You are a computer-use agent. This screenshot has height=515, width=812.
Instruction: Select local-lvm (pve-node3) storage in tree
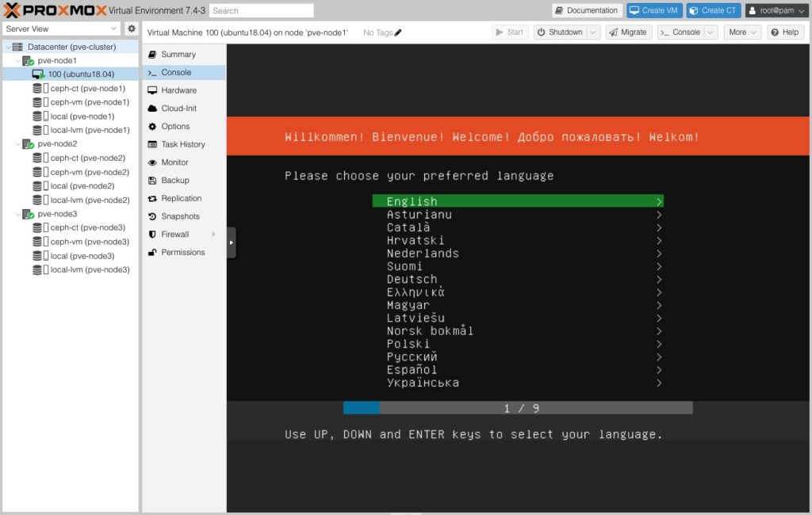tap(71, 269)
